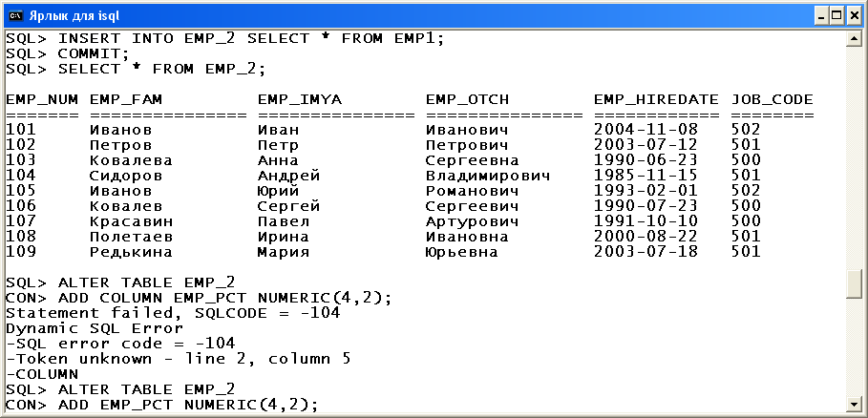Viewport: 868px width, 418px height.
Task: Click the title bar text 'Ярлык для isql'
Action: [74, 15]
